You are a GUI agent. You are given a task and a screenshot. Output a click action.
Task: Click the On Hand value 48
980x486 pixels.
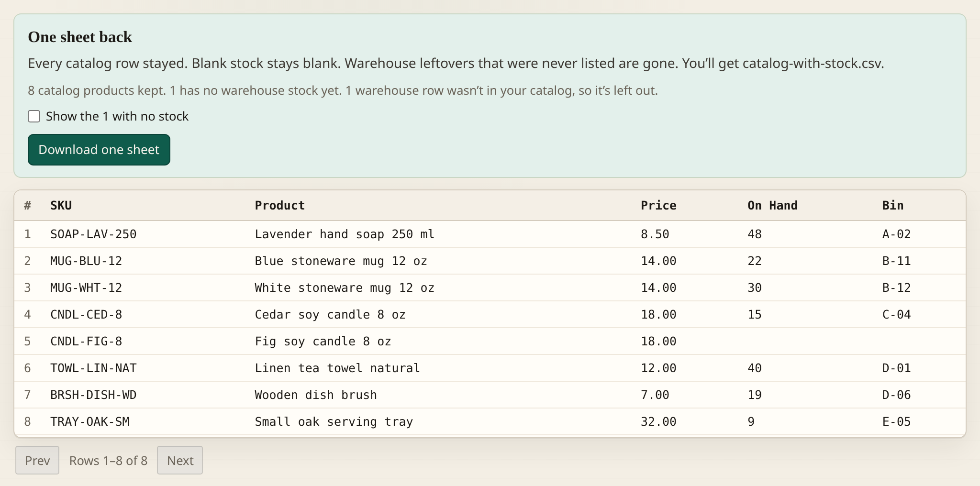[x=755, y=234]
